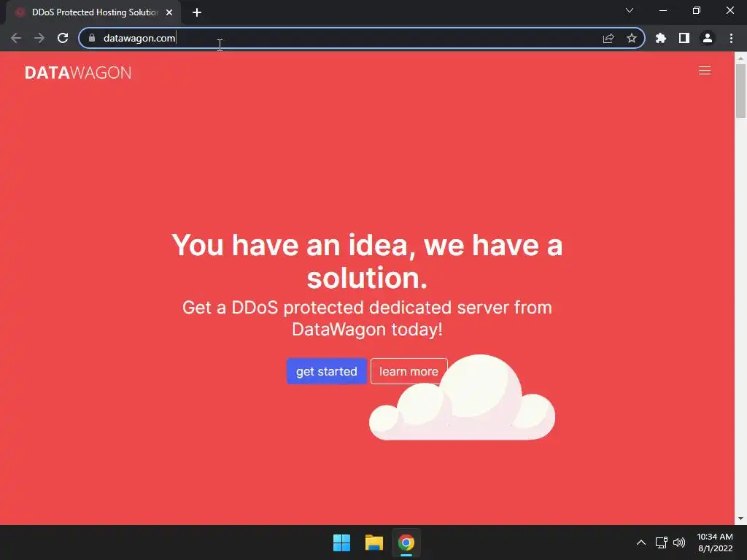Click the vertical scrollbar thumb

coord(740,90)
